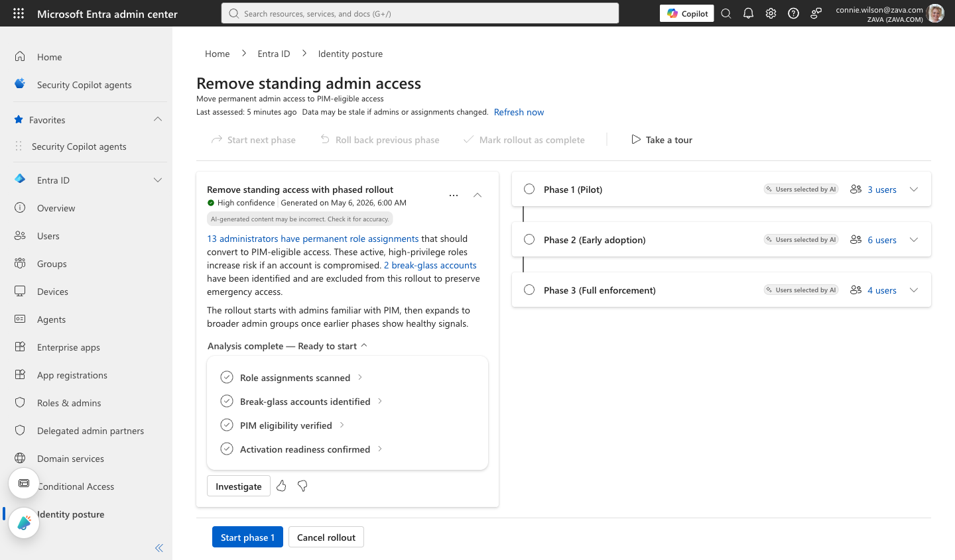Image resolution: width=955 pixels, height=560 pixels.
Task: Click the Entra ID diamond icon
Action: tap(20, 179)
